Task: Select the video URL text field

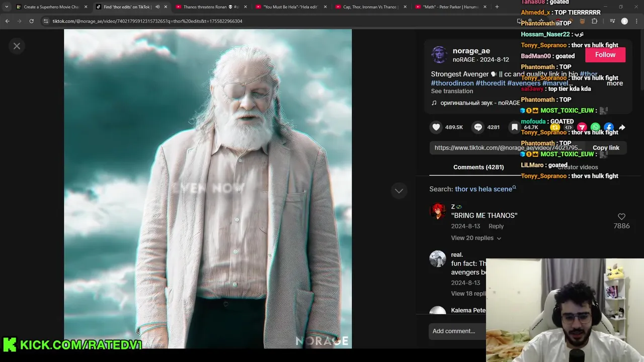Action: [508, 148]
